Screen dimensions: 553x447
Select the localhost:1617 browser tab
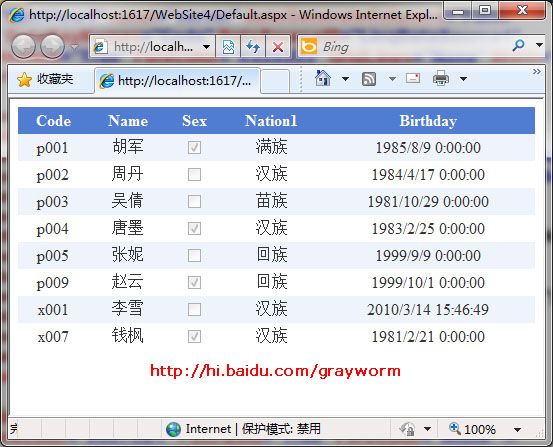[177, 81]
